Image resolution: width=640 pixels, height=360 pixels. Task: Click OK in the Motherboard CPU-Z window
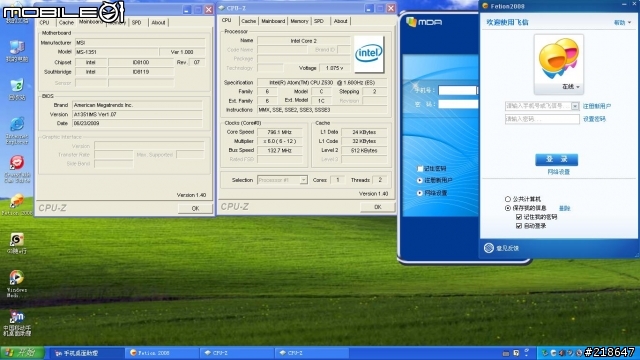click(x=195, y=208)
